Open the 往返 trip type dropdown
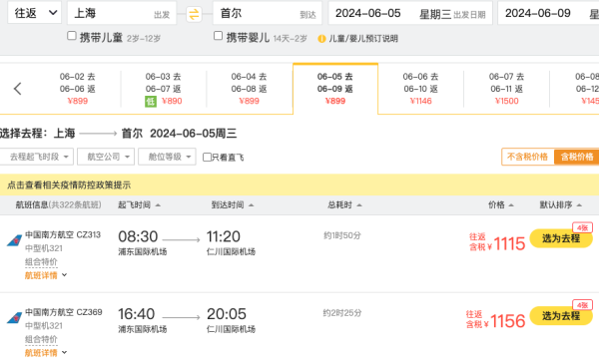 click(x=35, y=13)
